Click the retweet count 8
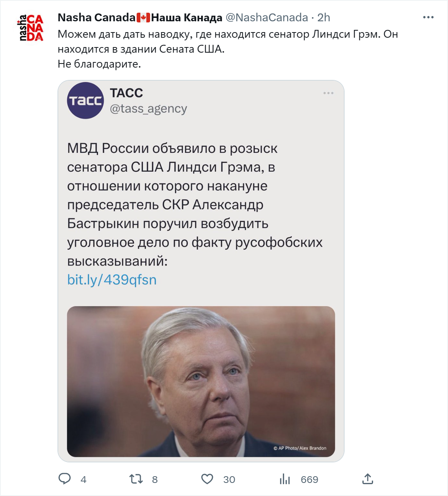This screenshot has width=448, height=496. tap(155, 480)
